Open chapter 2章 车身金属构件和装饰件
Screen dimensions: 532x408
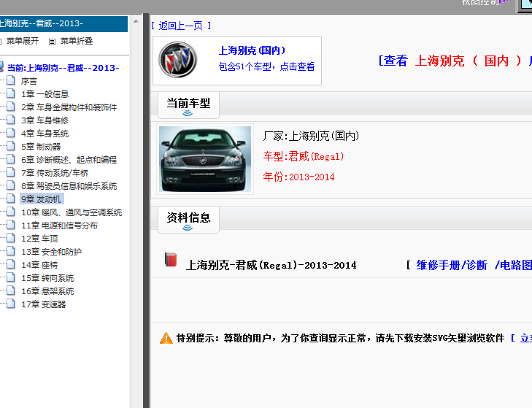point(69,107)
